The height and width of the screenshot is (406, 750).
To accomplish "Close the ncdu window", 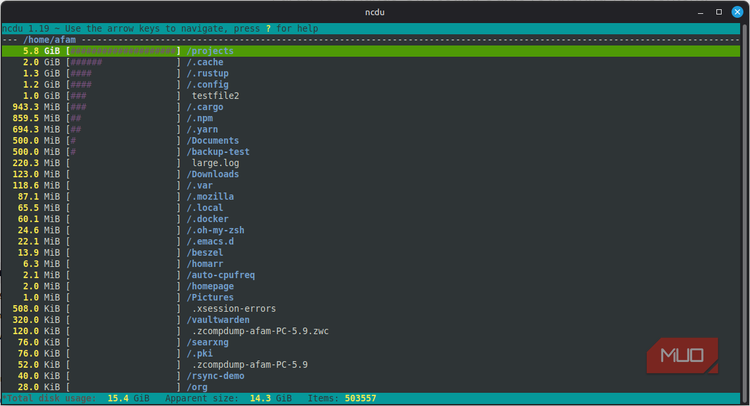I will coord(737,12).
